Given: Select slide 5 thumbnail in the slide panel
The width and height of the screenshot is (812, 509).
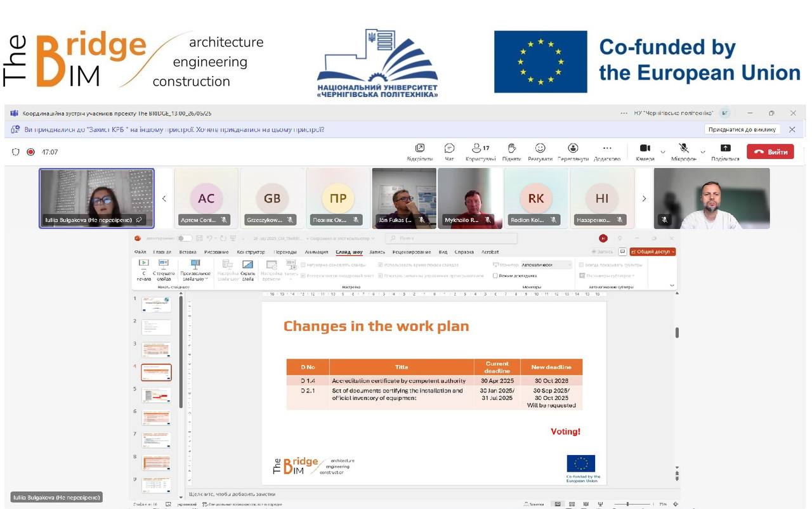Looking at the screenshot, I should pos(156,395).
